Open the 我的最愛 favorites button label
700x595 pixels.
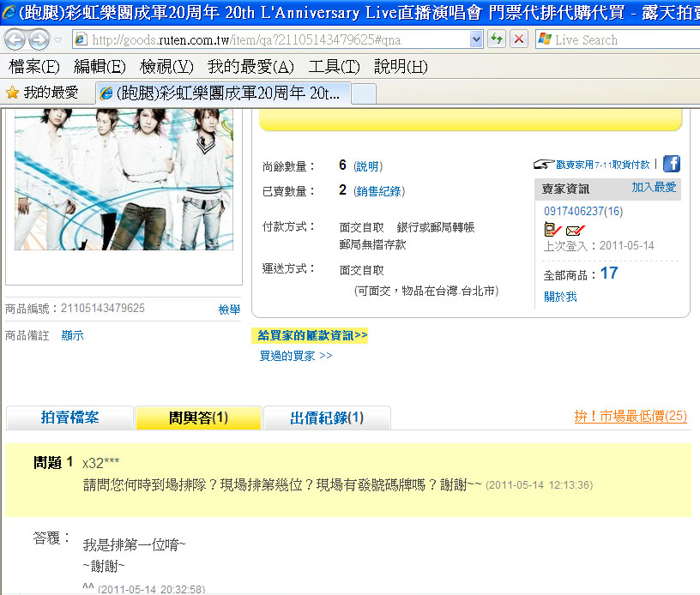(51, 93)
